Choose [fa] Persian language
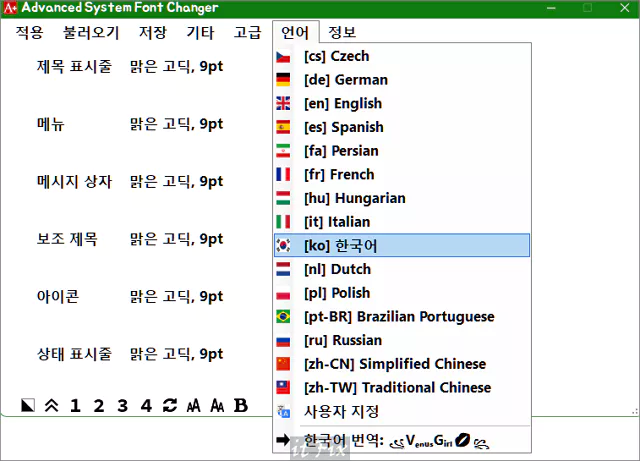 coord(402,151)
